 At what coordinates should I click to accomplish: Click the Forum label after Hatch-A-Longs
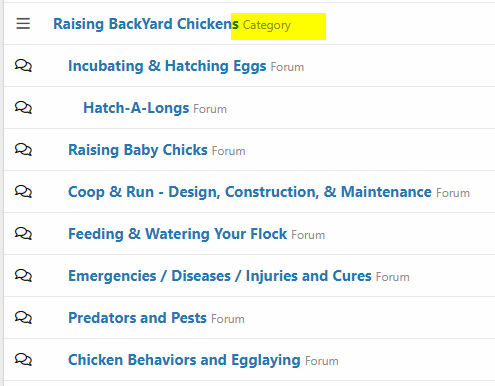tap(210, 109)
